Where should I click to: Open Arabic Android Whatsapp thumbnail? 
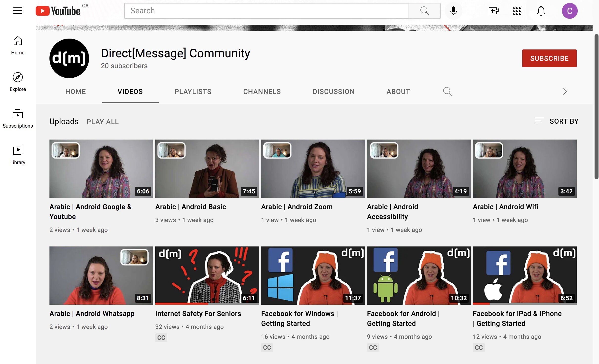[101, 275]
